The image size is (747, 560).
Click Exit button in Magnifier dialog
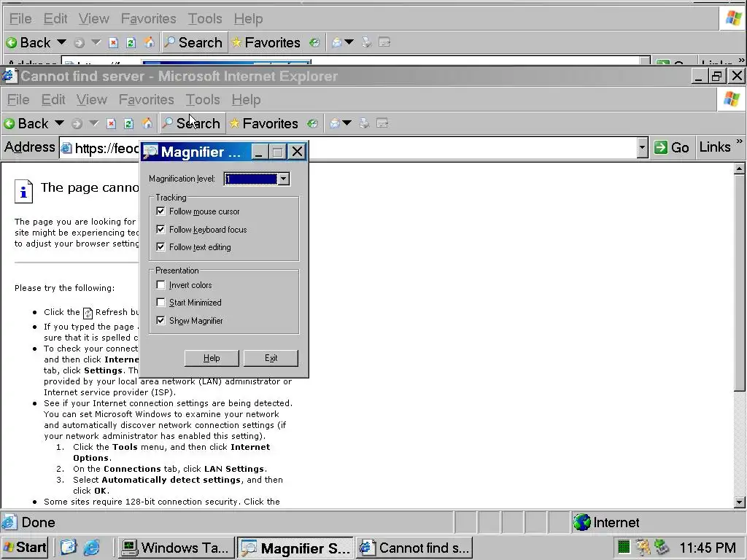pos(271,358)
